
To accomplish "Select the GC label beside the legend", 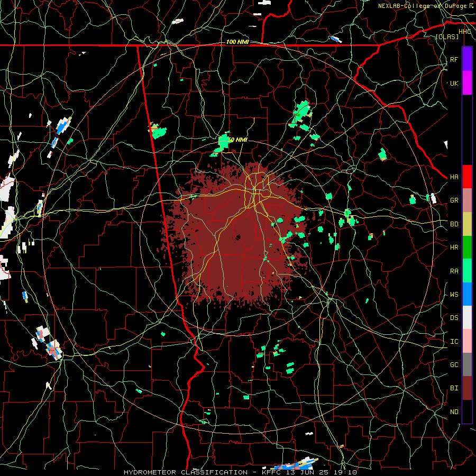I will pos(454,365).
